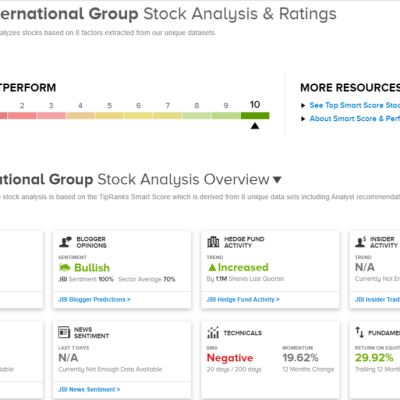Click the News Sentiment newspaper icon
Viewport: 400px width, 400px height.
point(64,332)
